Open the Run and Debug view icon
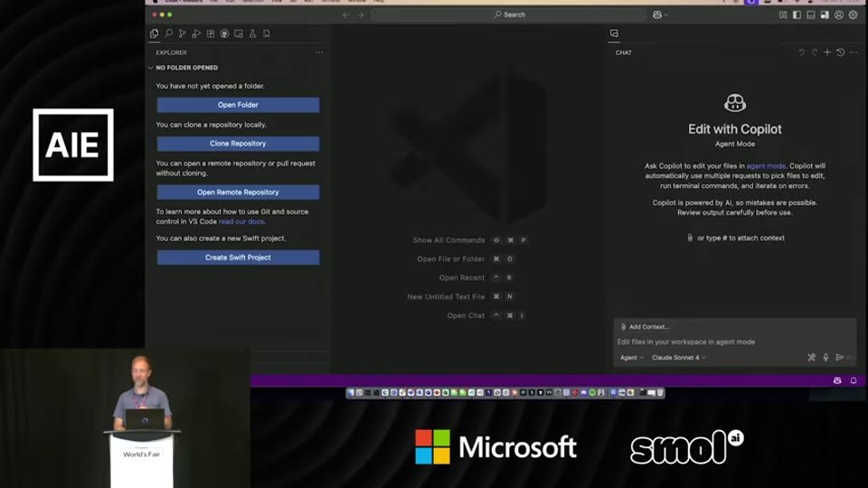Image resolution: width=868 pixels, height=488 pixels. pos(196,33)
